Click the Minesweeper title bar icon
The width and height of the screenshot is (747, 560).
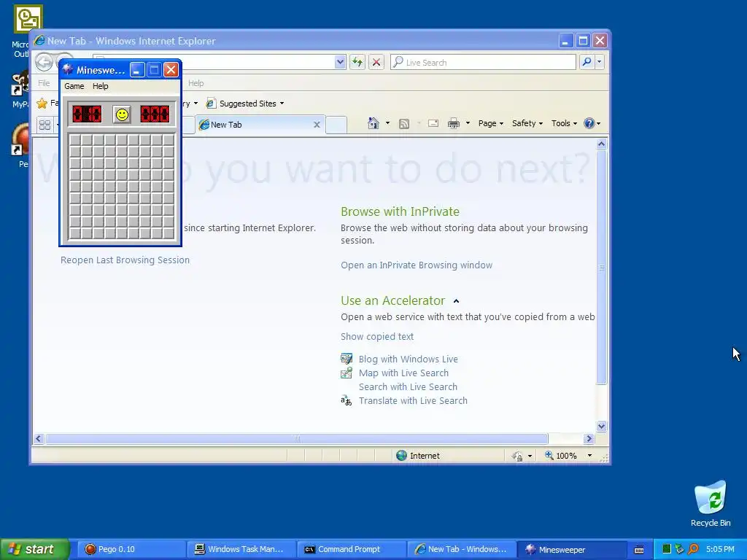pyautogui.click(x=68, y=70)
